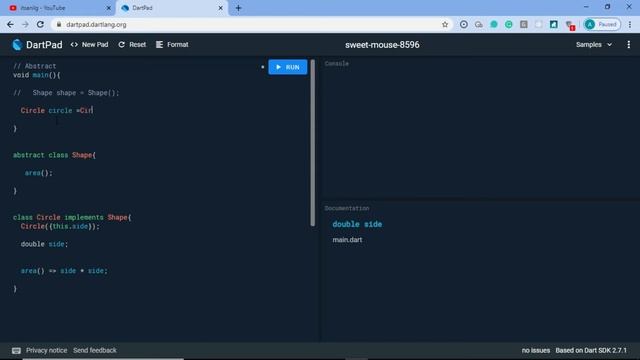Click the Based on Dart SDK 2.7.1 label
Viewport: 640px width, 360px height.
coord(591,350)
